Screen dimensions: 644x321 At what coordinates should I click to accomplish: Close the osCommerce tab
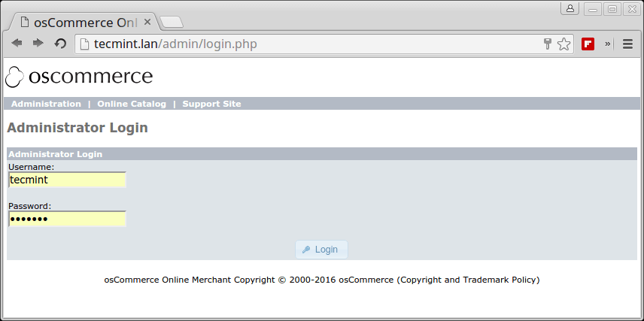point(147,22)
